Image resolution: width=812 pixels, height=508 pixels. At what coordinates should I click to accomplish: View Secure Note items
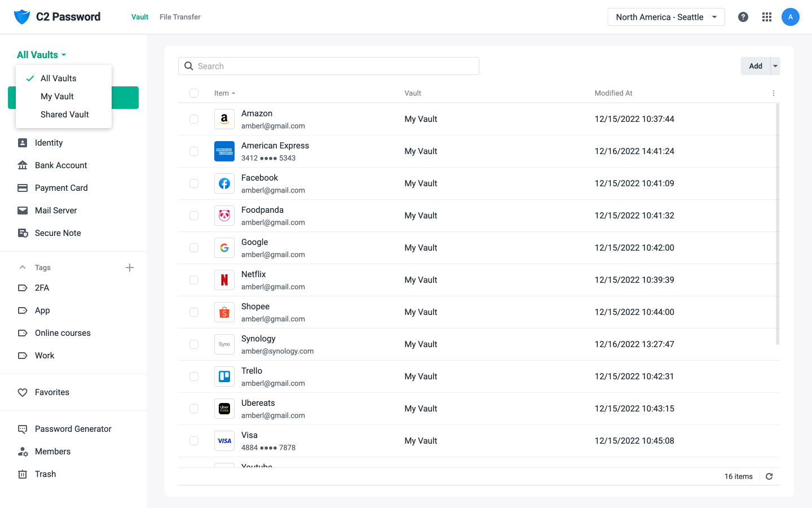(56, 233)
